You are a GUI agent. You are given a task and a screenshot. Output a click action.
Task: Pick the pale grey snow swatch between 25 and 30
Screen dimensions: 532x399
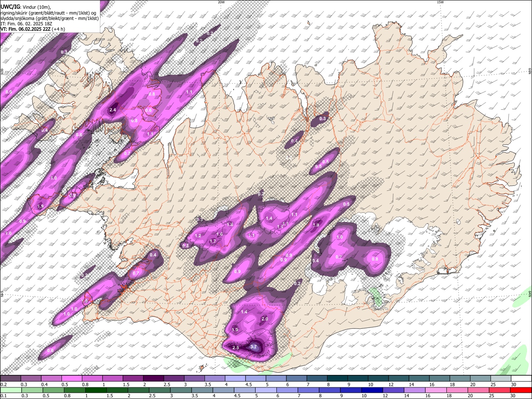pos(501,378)
